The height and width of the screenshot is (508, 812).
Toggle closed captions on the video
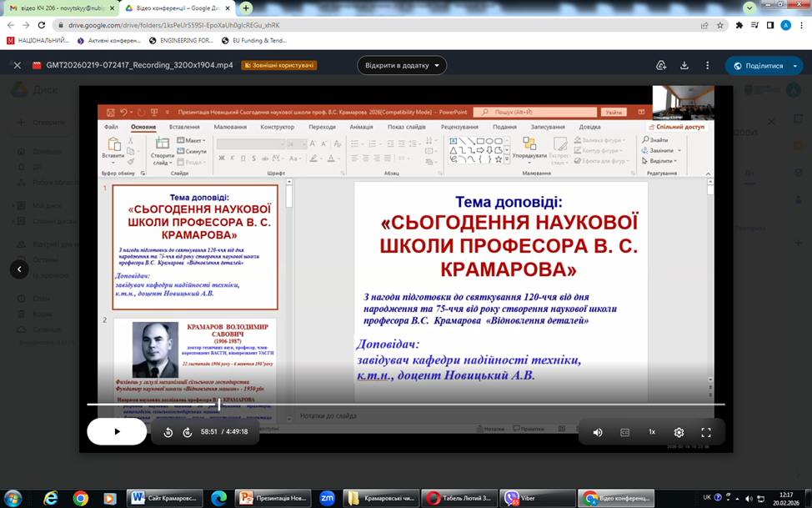[624, 432]
